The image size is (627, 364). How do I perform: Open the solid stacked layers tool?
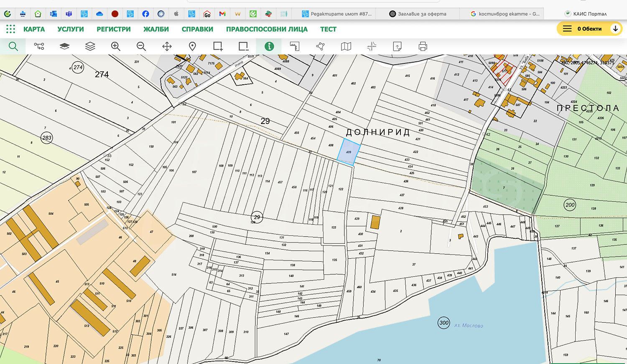[x=64, y=46]
